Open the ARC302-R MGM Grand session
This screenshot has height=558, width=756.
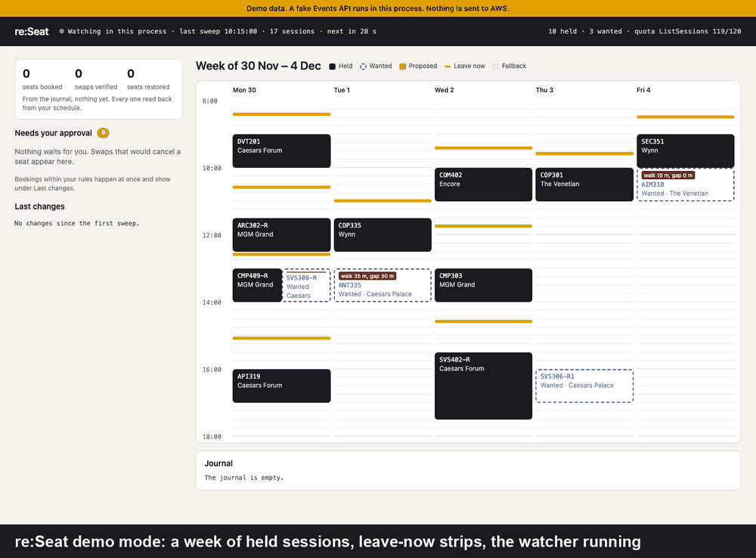coord(281,235)
